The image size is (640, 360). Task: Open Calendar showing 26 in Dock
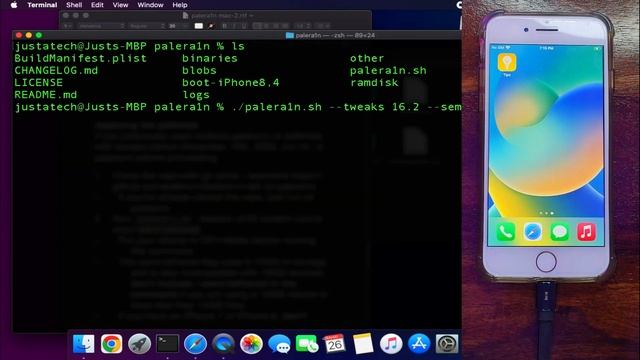pyautogui.click(x=335, y=344)
